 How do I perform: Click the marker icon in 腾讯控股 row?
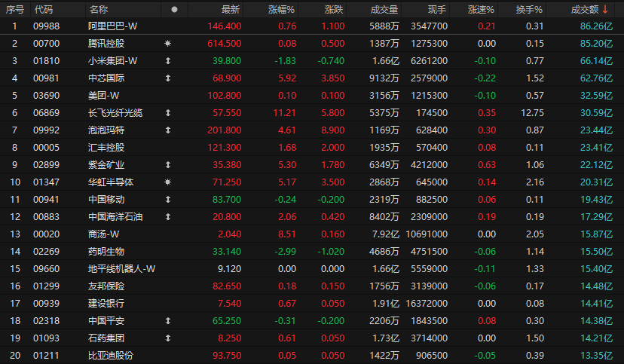(167, 44)
